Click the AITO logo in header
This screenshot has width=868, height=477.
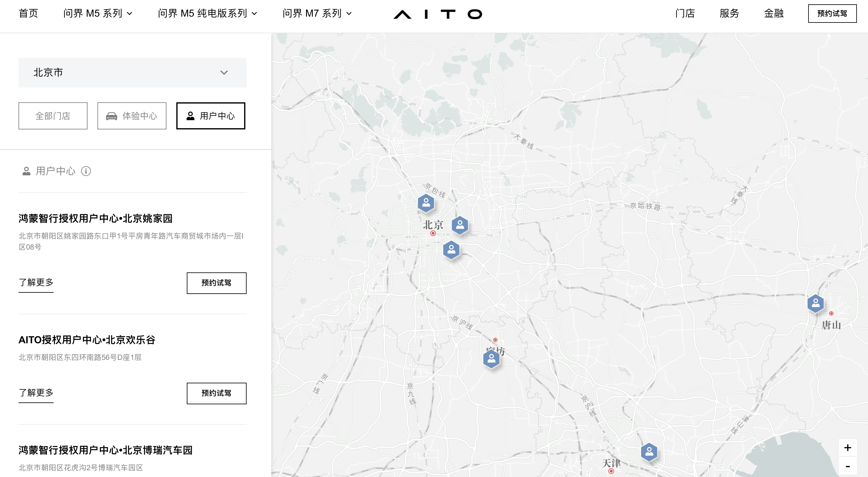coord(438,14)
